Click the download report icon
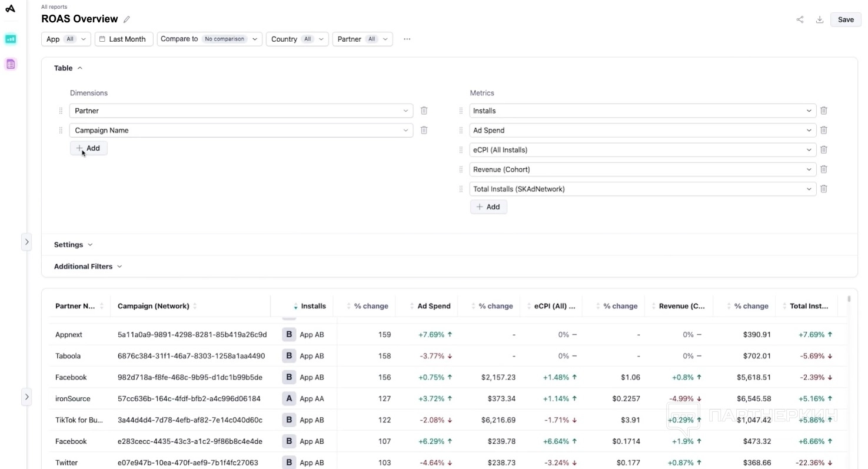Image resolution: width=868 pixels, height=469 pixels. tap(819, 19)
